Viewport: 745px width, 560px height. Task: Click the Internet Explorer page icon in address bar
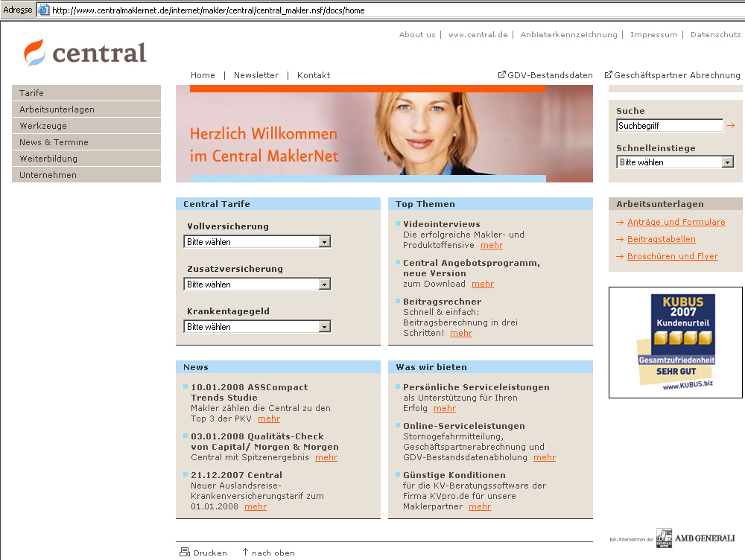[44, 10]
